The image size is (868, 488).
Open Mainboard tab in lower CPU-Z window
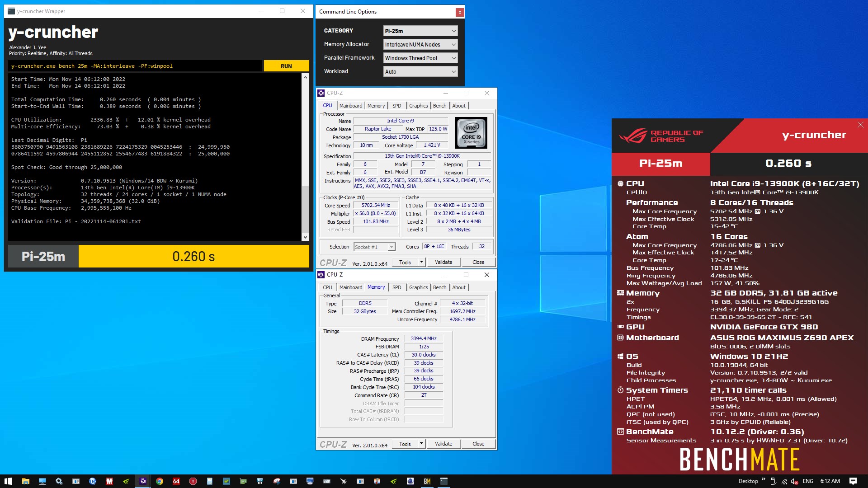pos(351,287)
